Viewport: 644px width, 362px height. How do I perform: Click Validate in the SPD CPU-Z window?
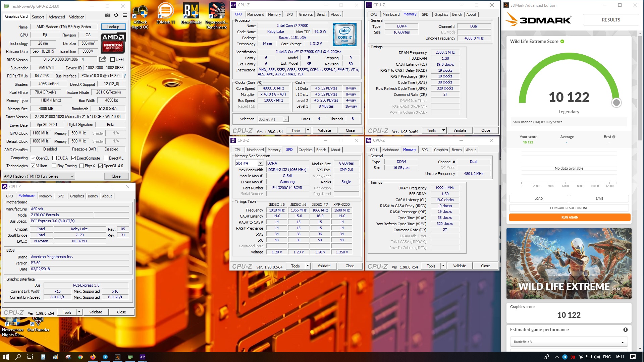coord(324,266)
